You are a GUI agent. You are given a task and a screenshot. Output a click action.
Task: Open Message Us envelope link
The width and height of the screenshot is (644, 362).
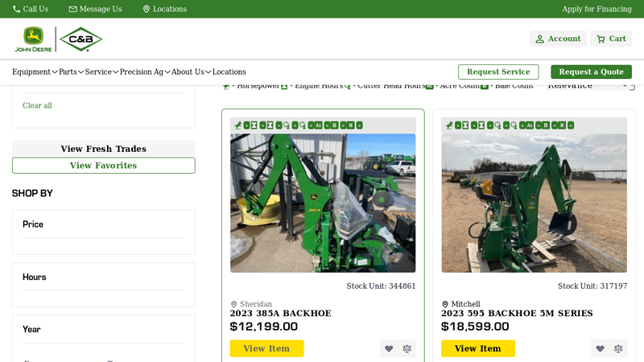95,9
